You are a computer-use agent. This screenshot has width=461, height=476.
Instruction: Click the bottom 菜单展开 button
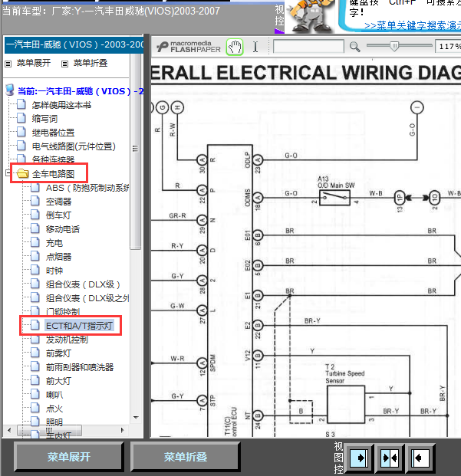[68, 457]
